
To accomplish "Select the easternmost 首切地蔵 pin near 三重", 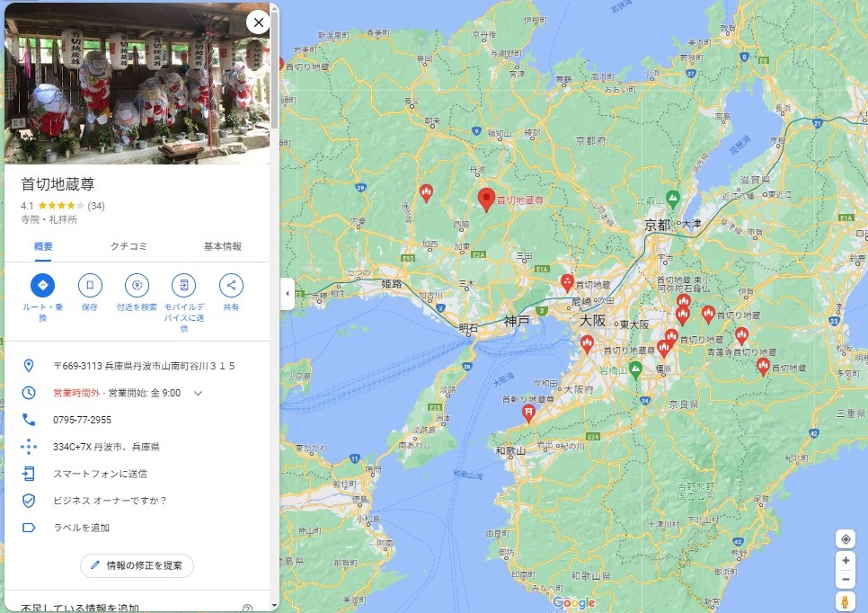I will (764, 367).
